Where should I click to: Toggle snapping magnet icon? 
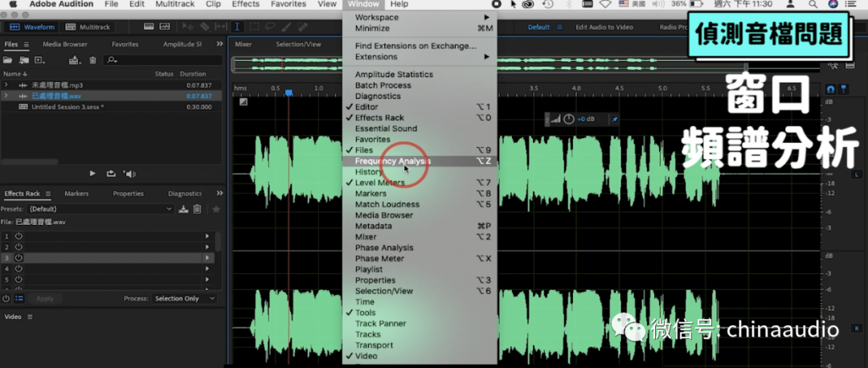click(x=830, y=88)
